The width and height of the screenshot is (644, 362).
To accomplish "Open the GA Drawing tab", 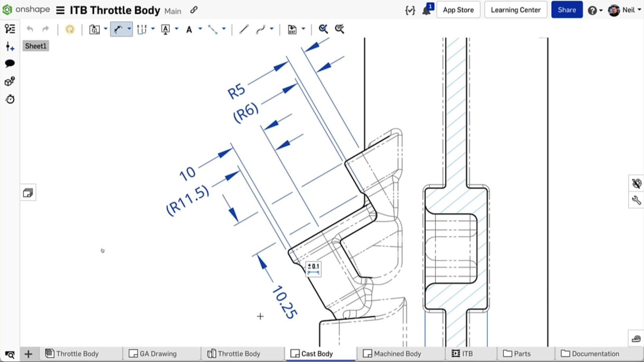I will (x=153, y=354).
